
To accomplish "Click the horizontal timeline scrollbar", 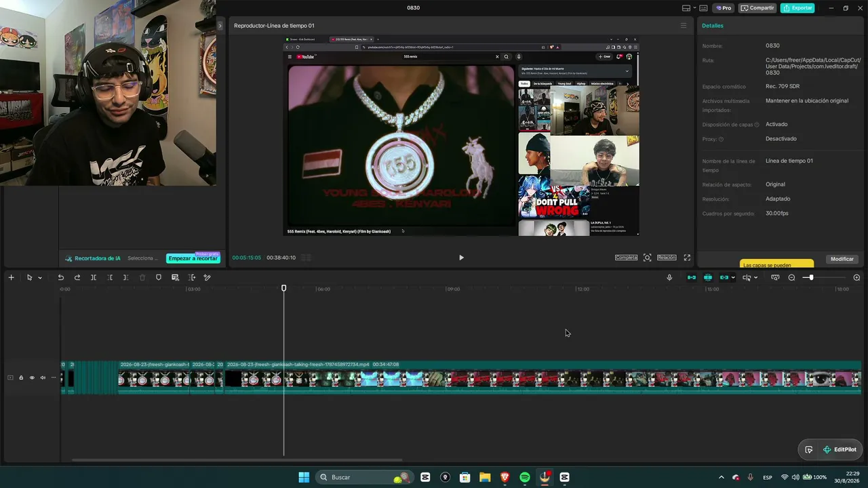I will coord(237,460).
